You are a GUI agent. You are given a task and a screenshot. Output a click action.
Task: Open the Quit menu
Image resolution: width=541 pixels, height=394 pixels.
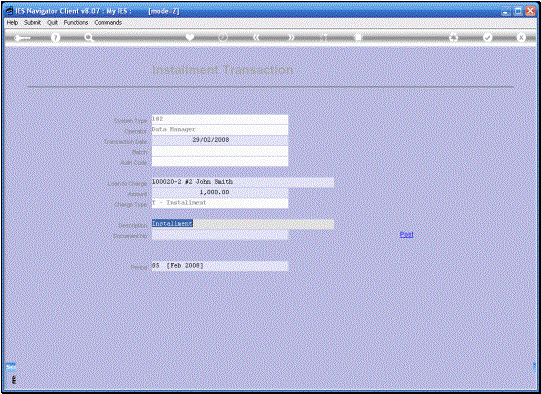52,22
